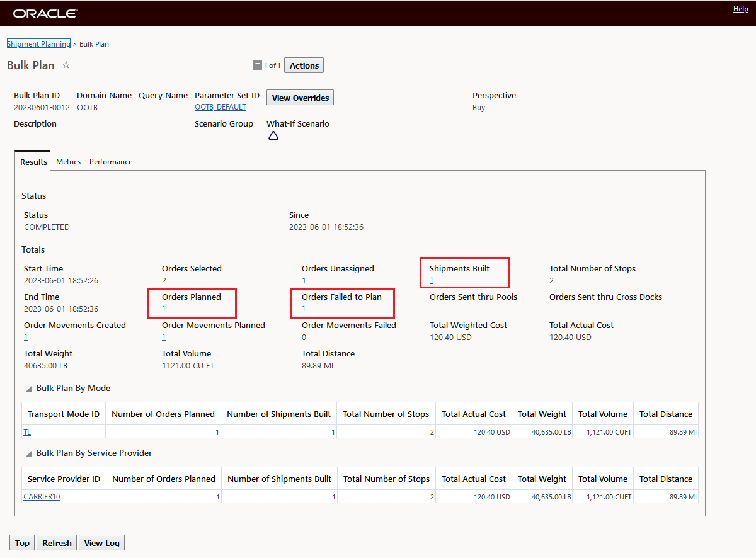Collapse the Bulk Plan By Mode section
The image size is (756, 558).
coord(28,389)
